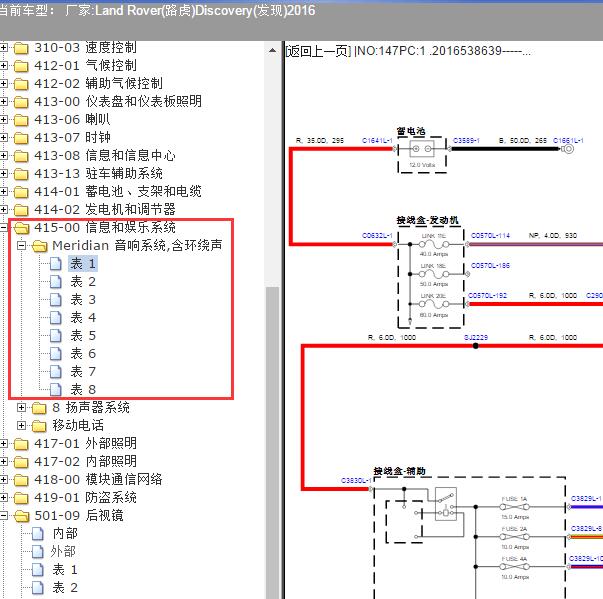Viewport: 603px width, 599px height.
Task: Expand the 移动电话 subfolder
Action: (x=22, y=426)
